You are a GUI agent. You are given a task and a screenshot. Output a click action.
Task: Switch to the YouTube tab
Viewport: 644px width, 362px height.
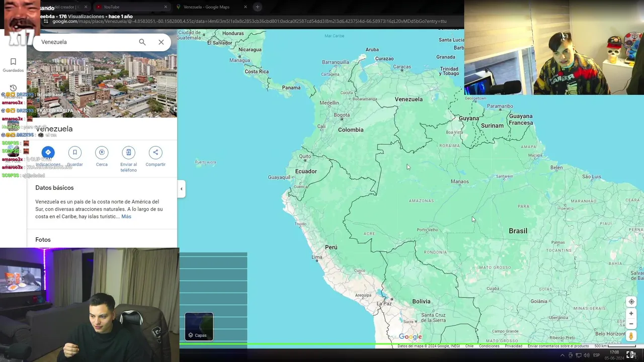point(131,7)
